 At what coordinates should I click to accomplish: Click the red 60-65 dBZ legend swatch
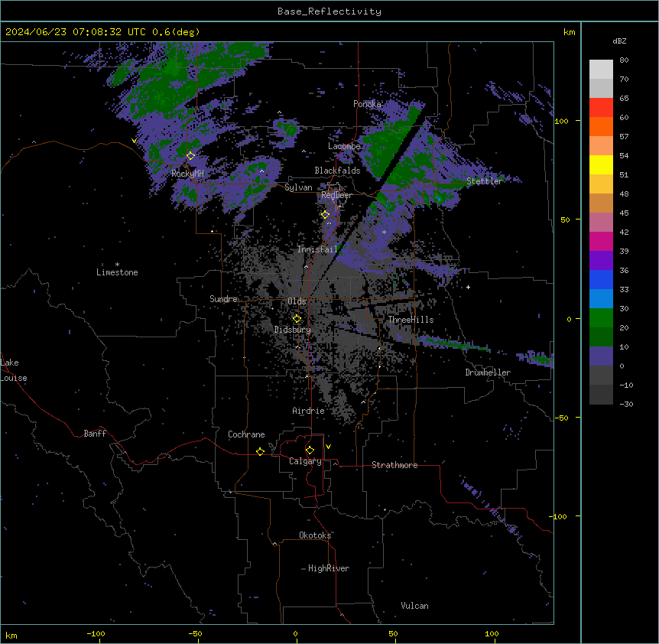601,108
